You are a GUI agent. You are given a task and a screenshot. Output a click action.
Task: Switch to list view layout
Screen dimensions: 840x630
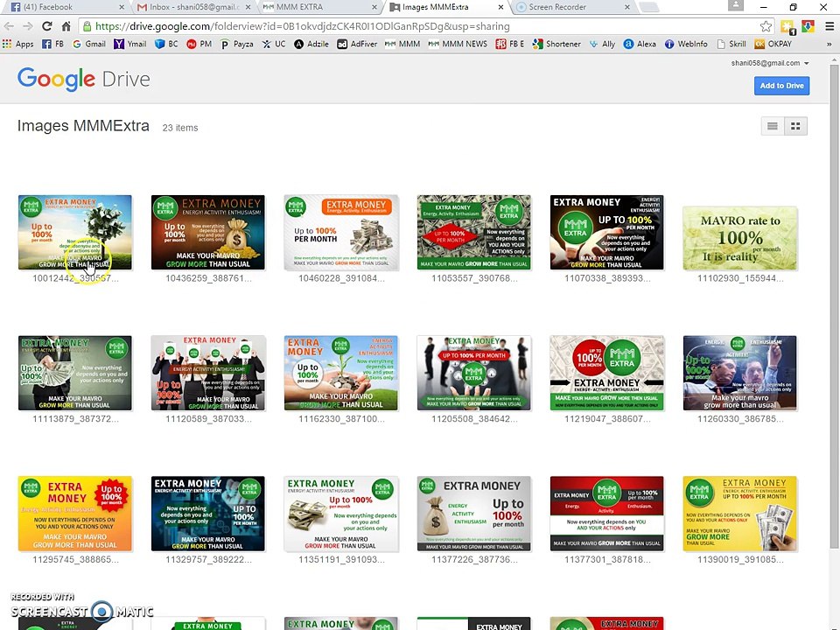(x=773, y=126)
